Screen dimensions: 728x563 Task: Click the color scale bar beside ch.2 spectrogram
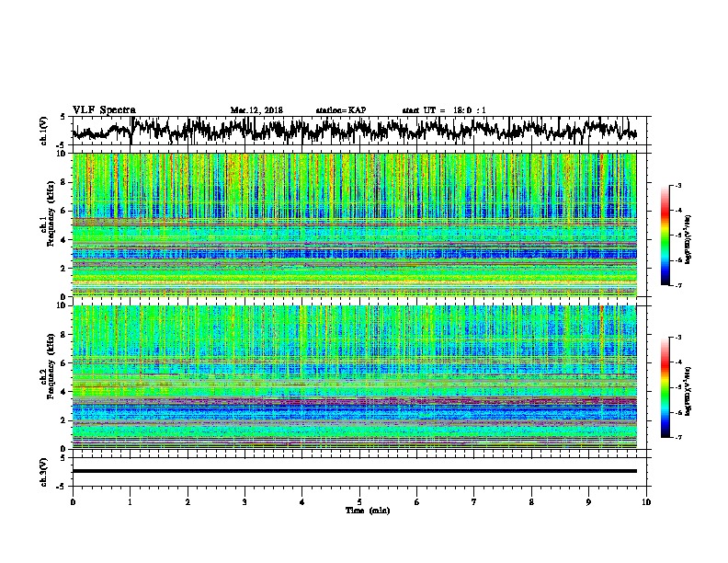point(665,387)
